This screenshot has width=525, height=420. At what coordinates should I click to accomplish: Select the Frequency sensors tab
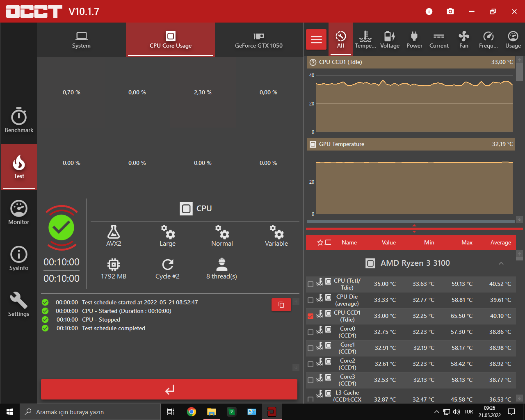coord(488,40)
